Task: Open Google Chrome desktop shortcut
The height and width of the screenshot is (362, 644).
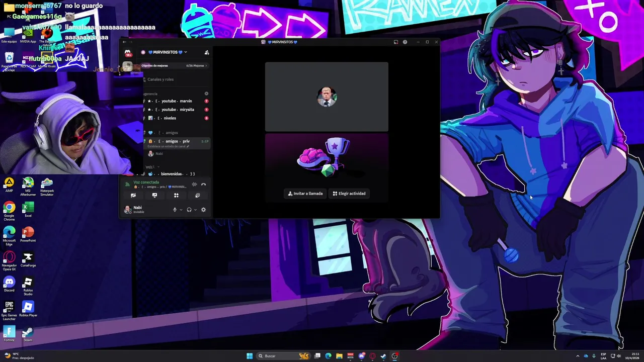Action: (9, 211)
